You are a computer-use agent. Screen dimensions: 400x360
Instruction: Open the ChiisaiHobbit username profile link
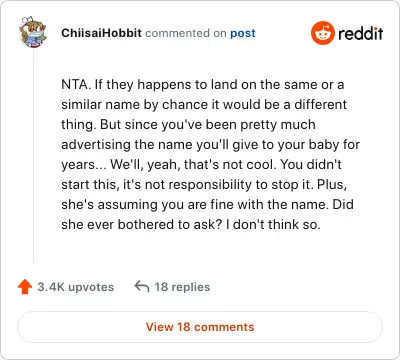pyautogui.click(x=101, y=33)
